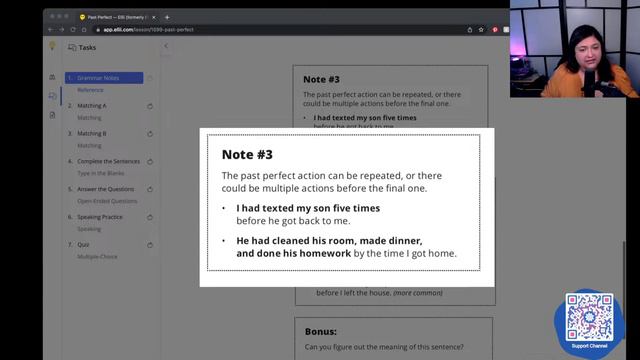Select the tasks icon in the left rail
The image size is (640, 360).
(x=52, y=96)
